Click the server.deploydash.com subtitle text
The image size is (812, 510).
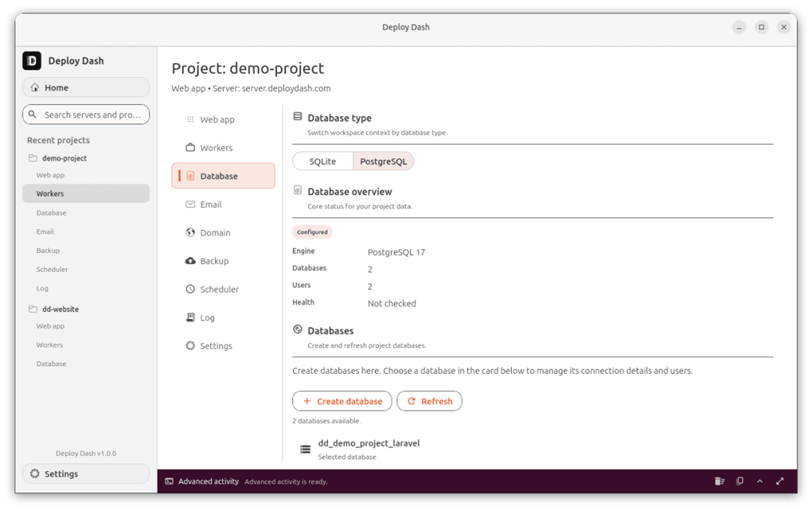[x=286, y=88]
